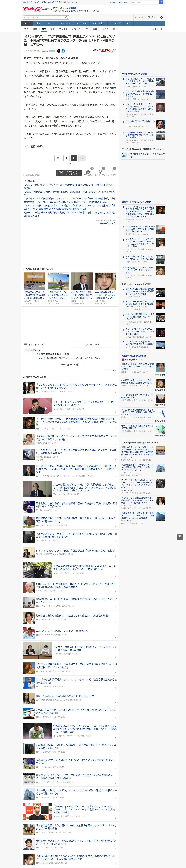
Task: Open the 速報 tab
Action: (x=38, y=24)
